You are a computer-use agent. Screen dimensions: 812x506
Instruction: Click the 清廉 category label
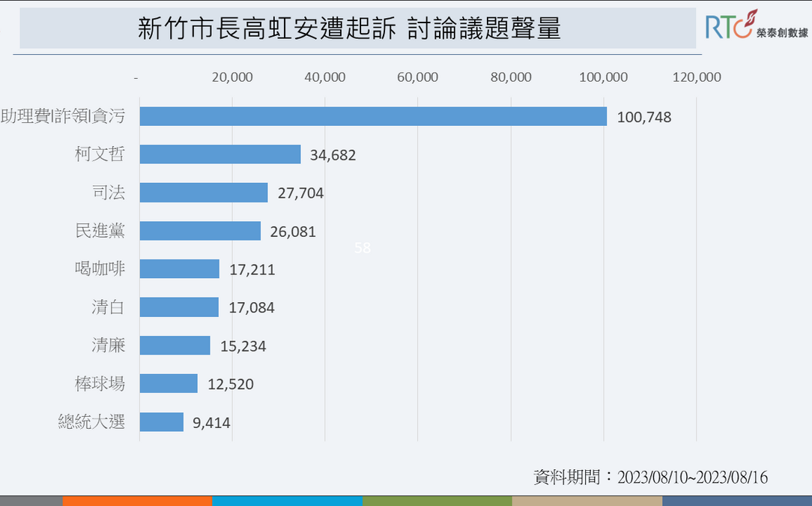pyautogui.click(x=107, y=346)
